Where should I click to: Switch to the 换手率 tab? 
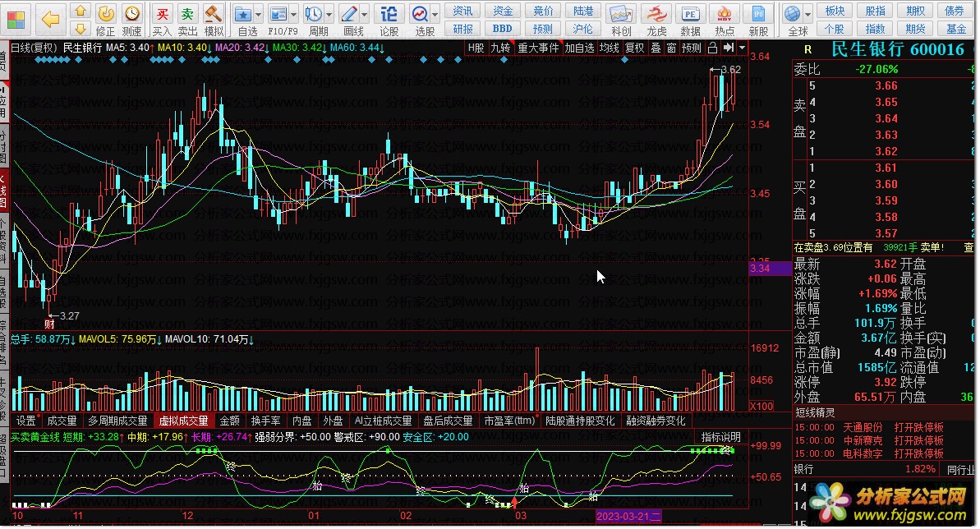tap(265, 421)
